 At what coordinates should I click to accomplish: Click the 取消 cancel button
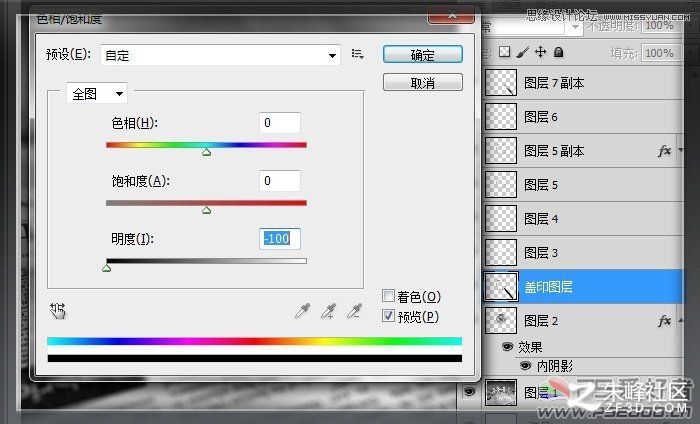pyautogui.click(x=423, y=83)
